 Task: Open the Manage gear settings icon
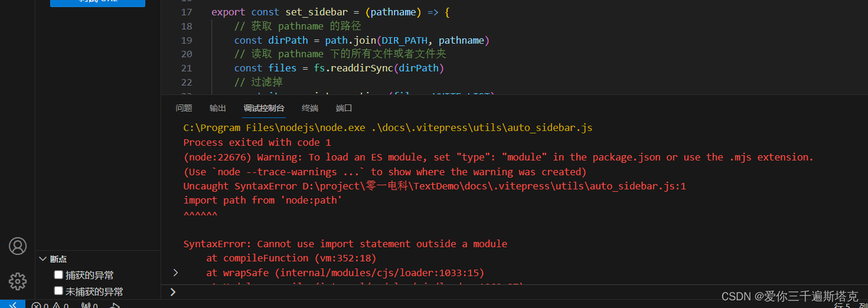coord(17,282)
